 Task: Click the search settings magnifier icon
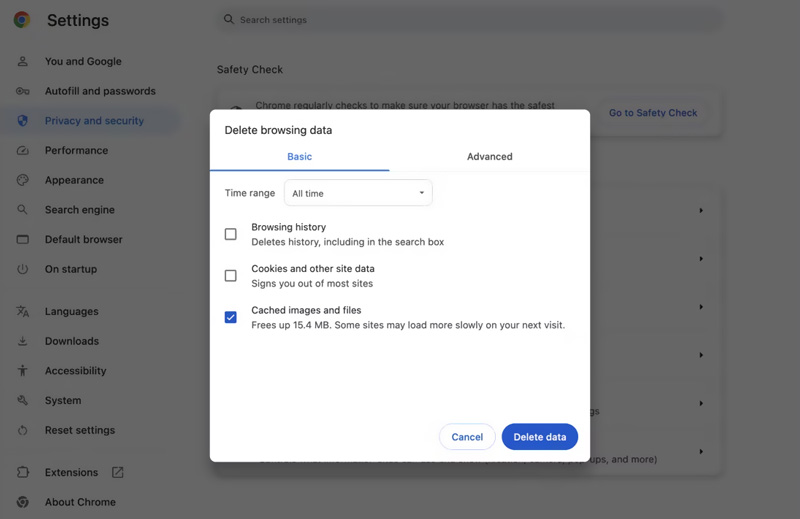229,19
